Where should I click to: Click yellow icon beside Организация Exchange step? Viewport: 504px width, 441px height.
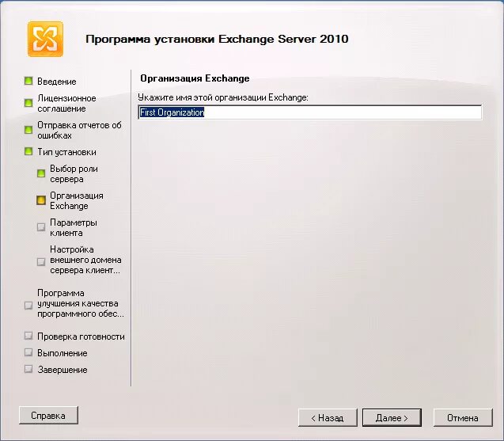point(41,200)
